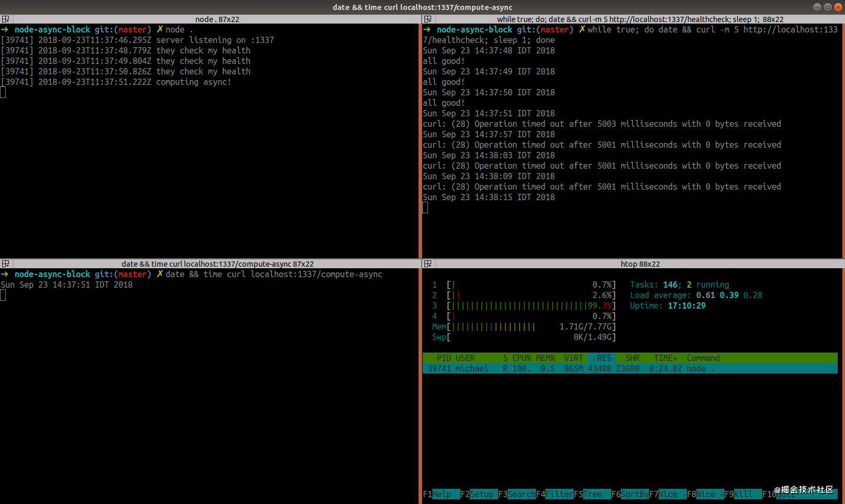Open the group icon of the htop pane

coord(427,264)
